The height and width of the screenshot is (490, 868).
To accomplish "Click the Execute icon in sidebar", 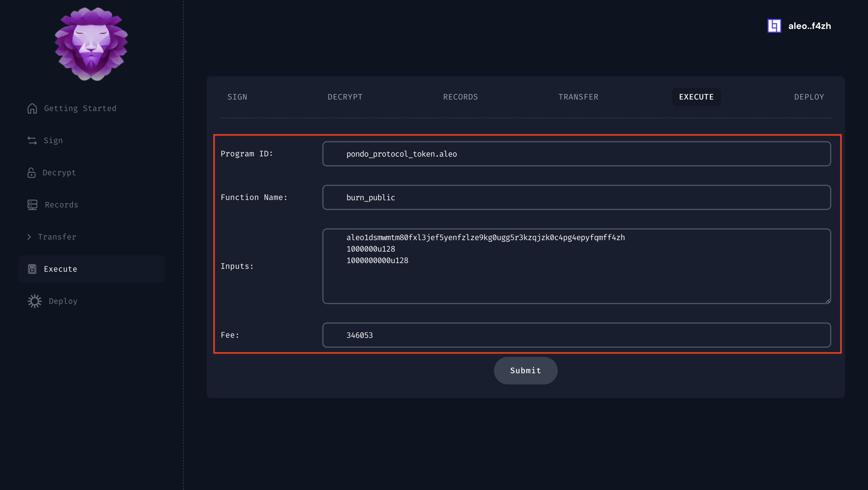I will click(x=32, y=269).
